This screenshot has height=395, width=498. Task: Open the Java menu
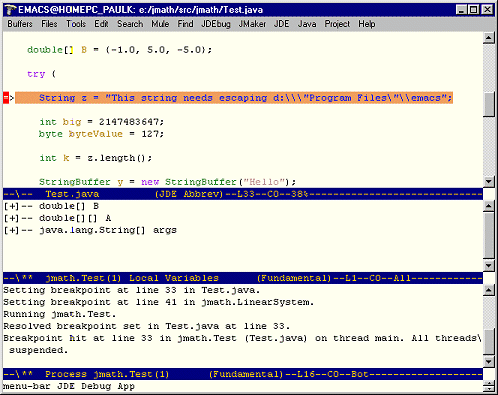[307, 24]
